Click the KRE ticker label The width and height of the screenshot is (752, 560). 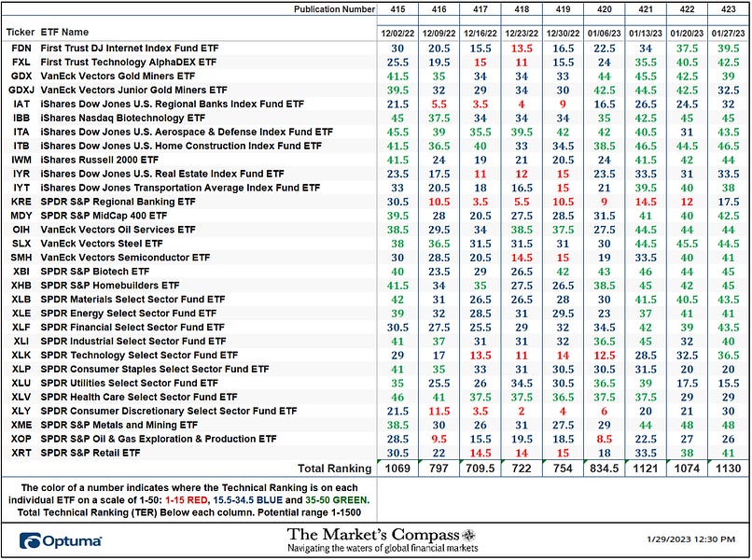21,202
